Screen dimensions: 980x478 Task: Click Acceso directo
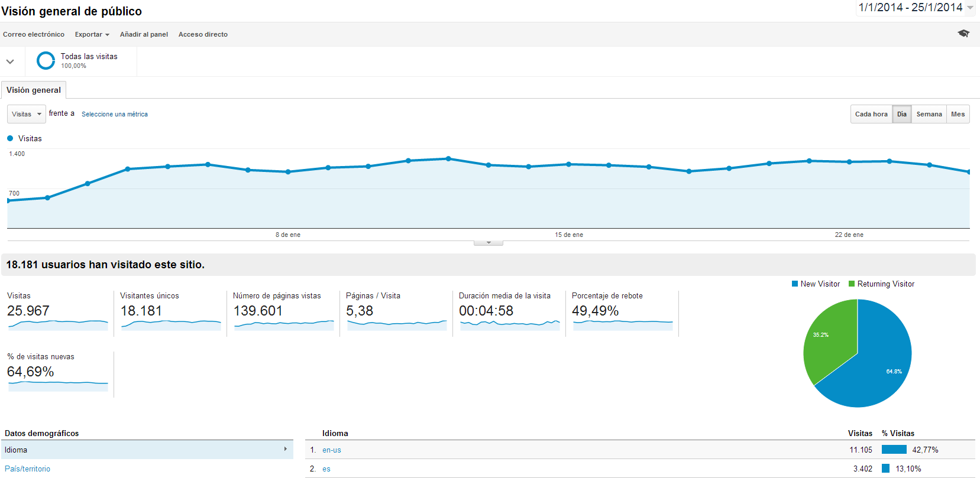(x=203, y=34)
